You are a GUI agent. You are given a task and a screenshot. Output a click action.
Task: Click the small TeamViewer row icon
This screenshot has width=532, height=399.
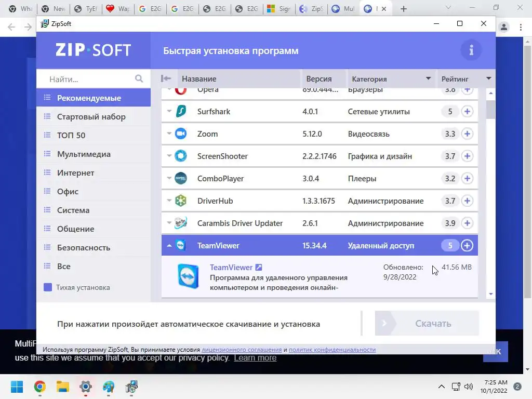click(x=181, y=245)
